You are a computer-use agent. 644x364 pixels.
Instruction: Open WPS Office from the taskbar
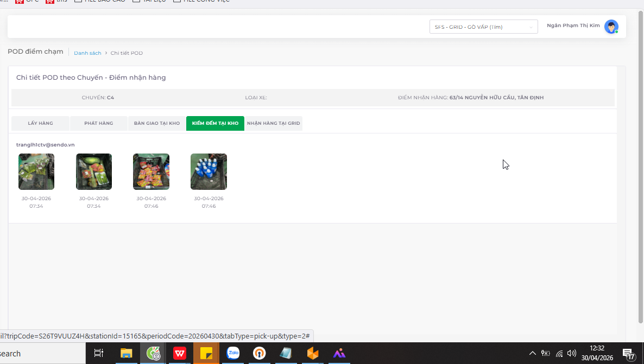(x=180, y=353)
